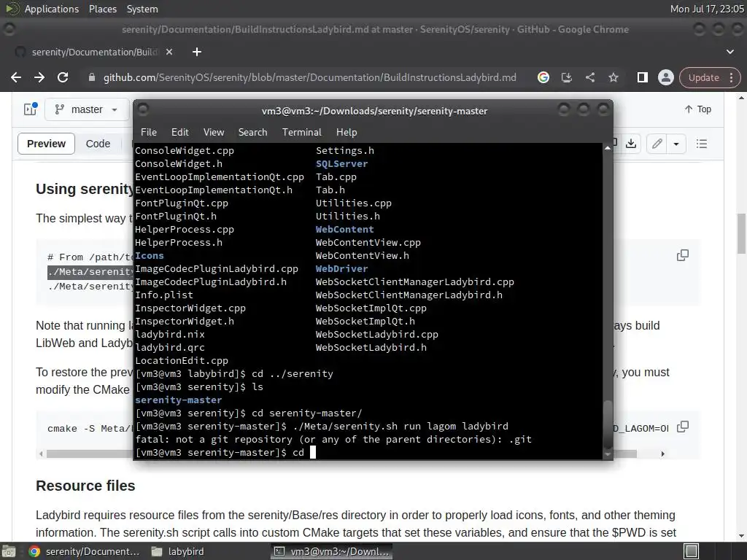Expand Chrome tab search chevron
This screenshot has width=747, height=560.
click(729, 52)
